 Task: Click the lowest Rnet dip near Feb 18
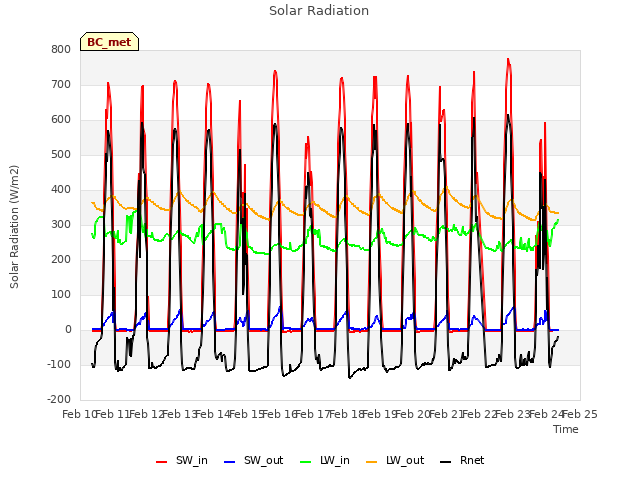(349, 378)
